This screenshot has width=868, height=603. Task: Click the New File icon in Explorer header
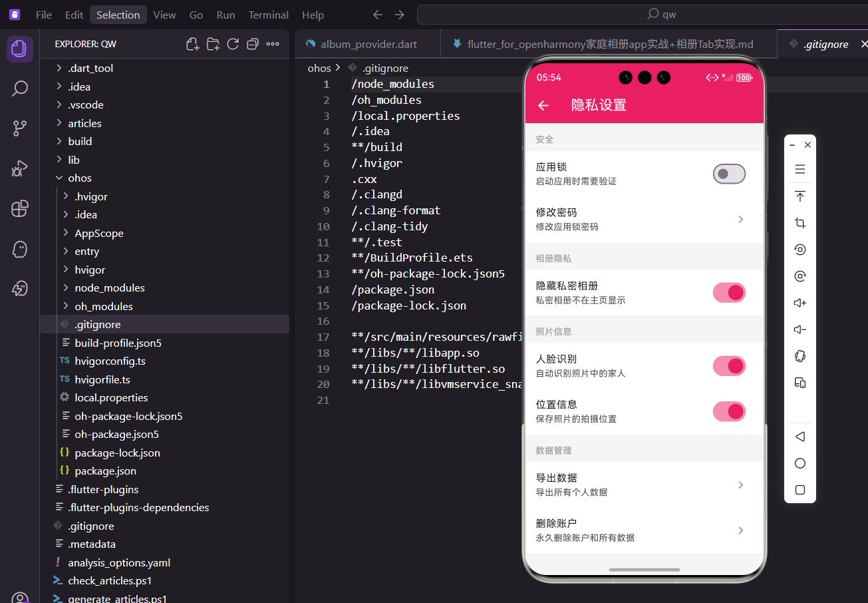193,44
